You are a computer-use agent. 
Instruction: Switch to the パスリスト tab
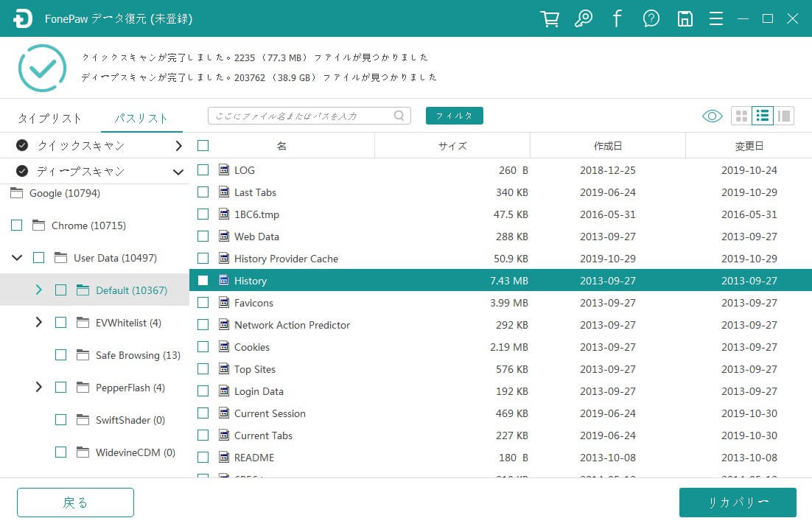[141, 118]
